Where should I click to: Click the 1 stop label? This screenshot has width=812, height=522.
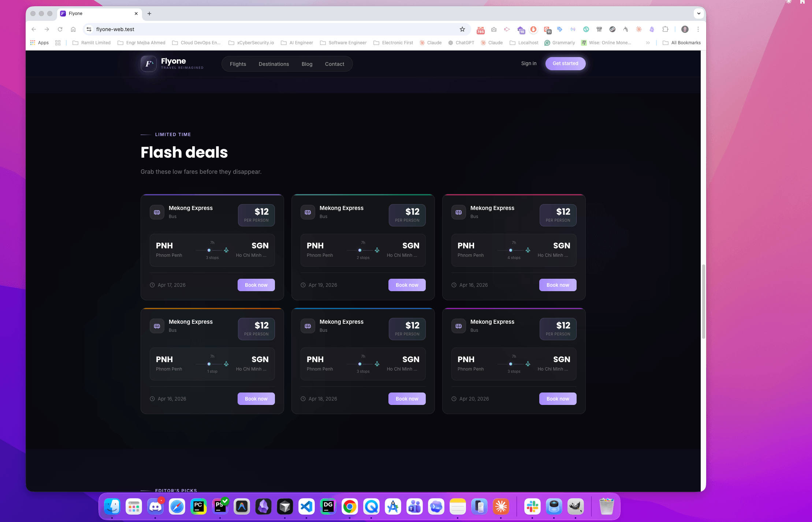click(212, 371)
